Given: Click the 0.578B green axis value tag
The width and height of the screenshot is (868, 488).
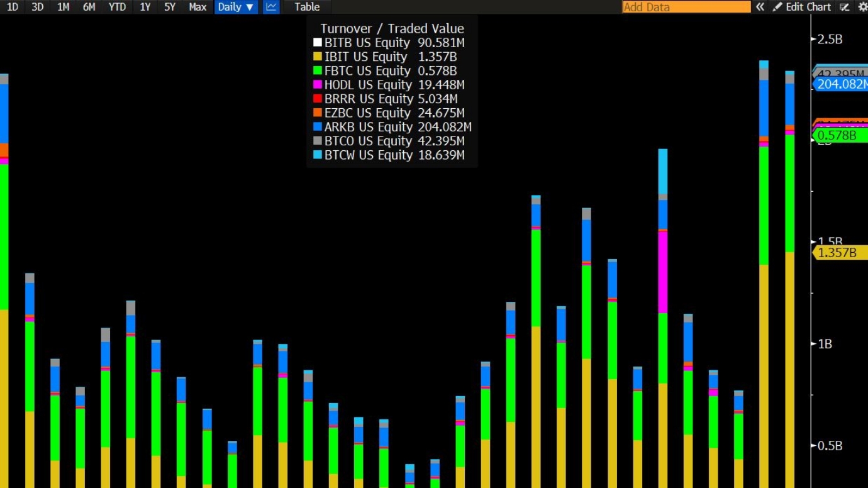Looking at the screenshot, I should tap(840, 135).
